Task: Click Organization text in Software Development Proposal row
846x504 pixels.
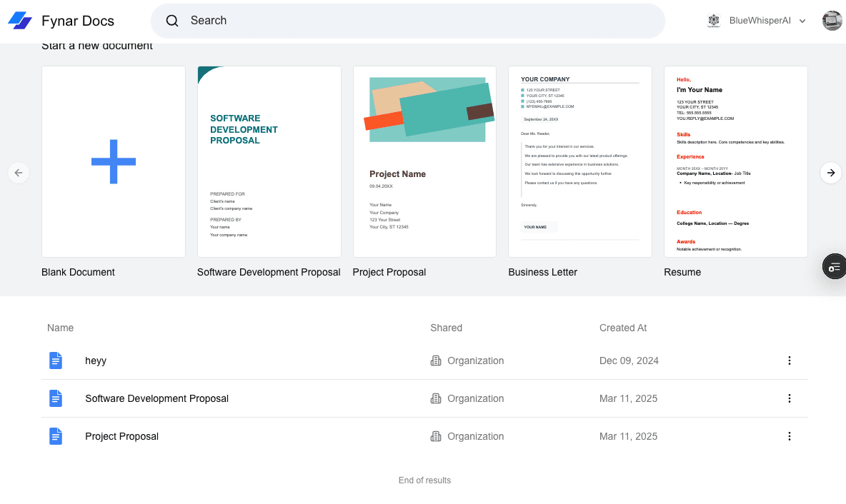Action: [x=475, y=398]
